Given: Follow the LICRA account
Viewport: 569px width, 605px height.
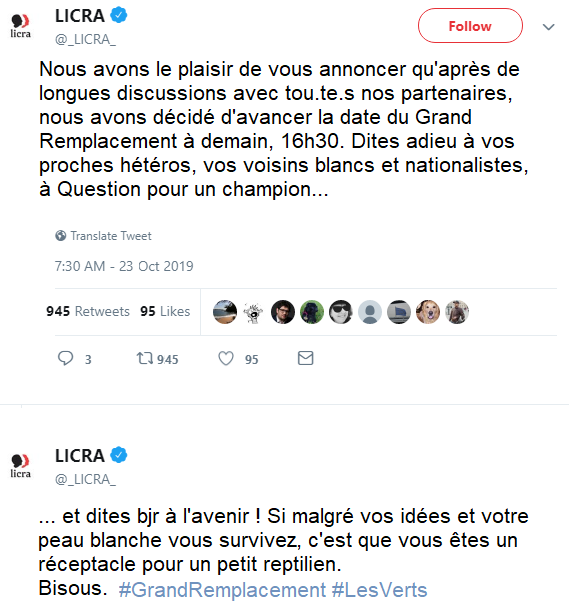Looking at the screenshot, I should click(470, 26).
